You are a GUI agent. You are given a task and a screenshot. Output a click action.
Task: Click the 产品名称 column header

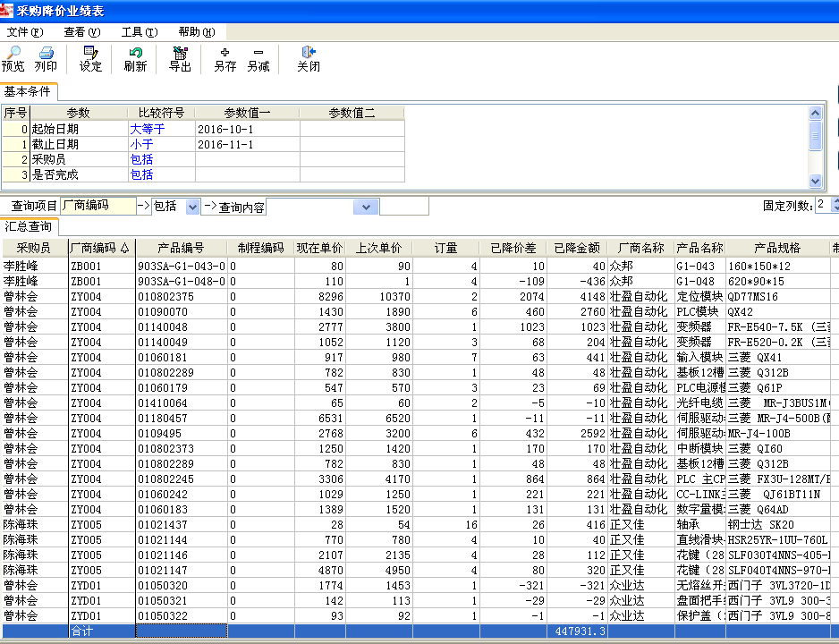699,248
